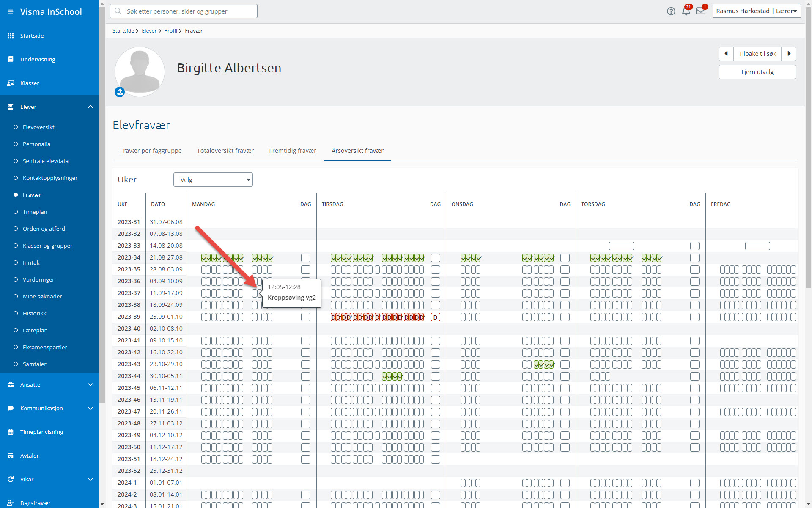Open the messages envelope icon
This screenshot has height=508, width=812.
click(701, 11)
